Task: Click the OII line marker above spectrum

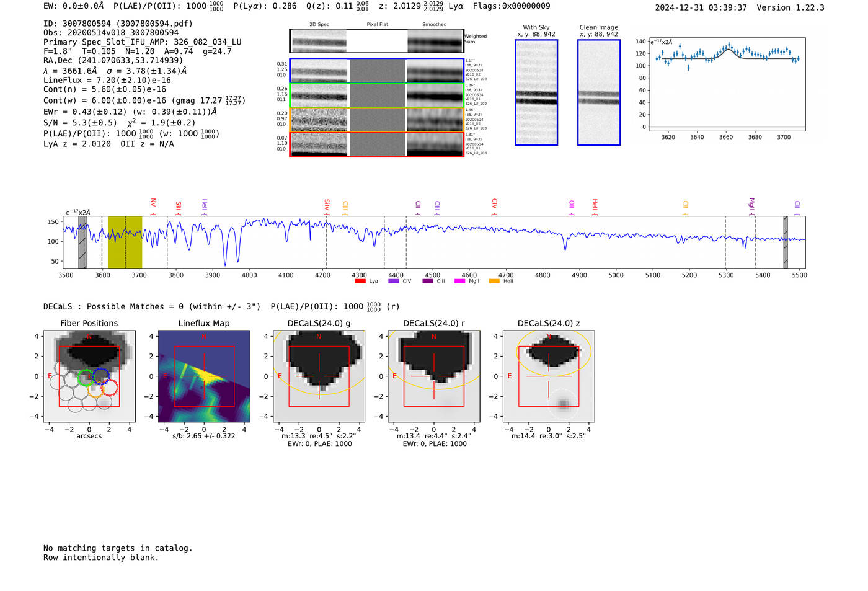Action: coord(572,207)
